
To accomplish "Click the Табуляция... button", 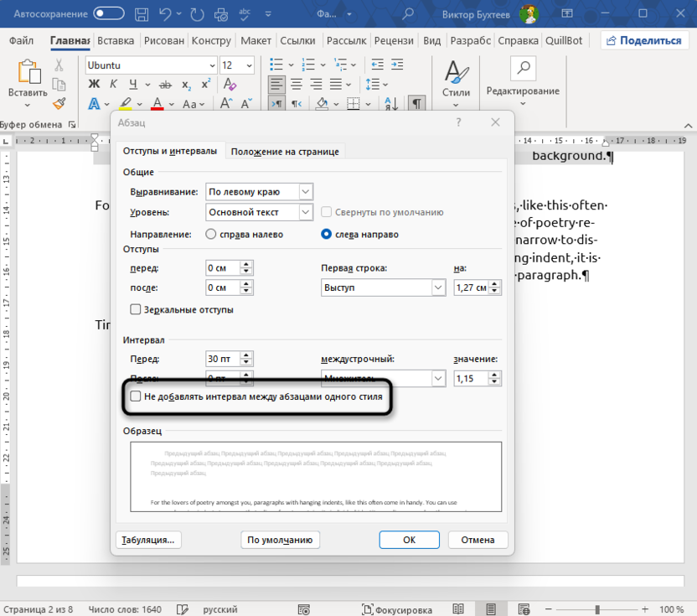I will tap(148, 540).
